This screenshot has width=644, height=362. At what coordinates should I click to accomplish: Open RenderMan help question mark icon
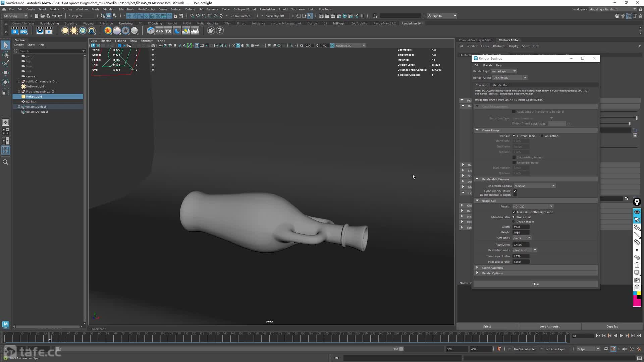220,31
